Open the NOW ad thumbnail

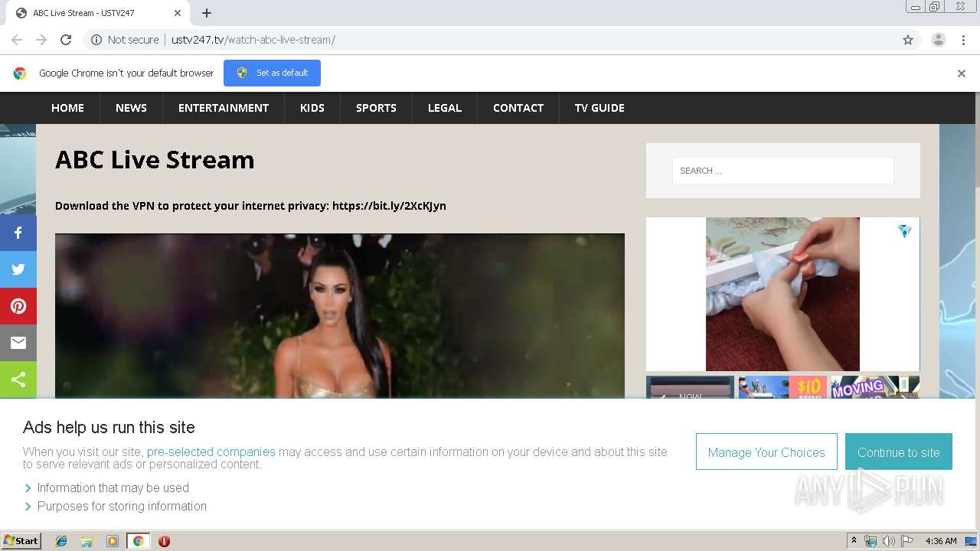pos(690,387)
